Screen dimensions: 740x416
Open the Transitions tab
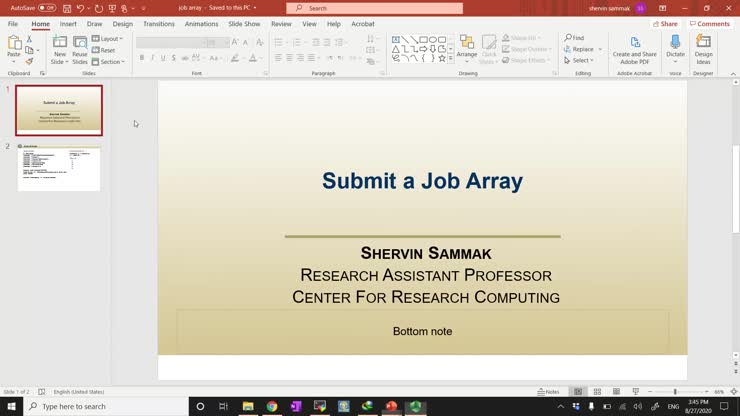tap(159, 24)
